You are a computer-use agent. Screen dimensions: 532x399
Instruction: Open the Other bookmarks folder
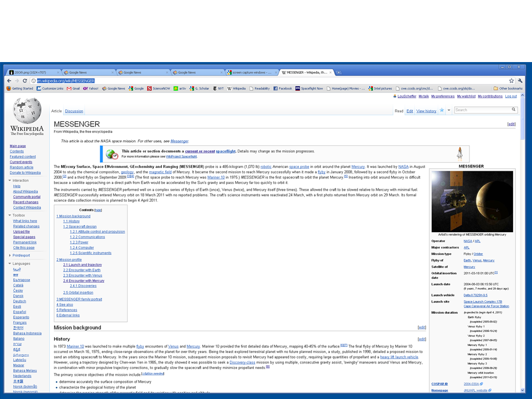(x=508, y=89)
